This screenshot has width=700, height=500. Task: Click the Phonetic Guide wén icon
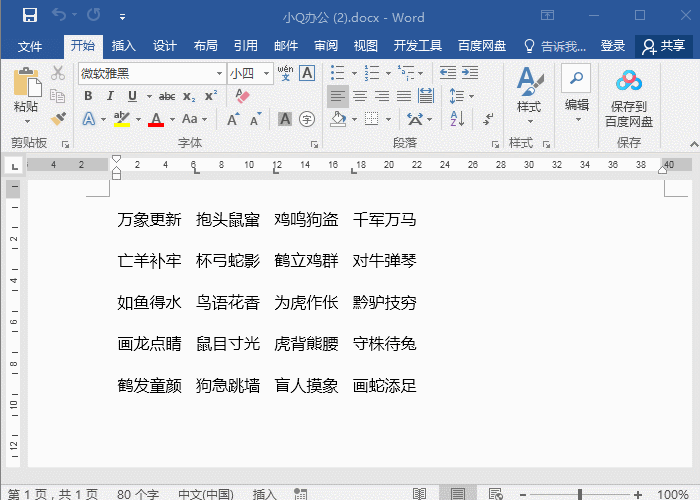(285, 73)
